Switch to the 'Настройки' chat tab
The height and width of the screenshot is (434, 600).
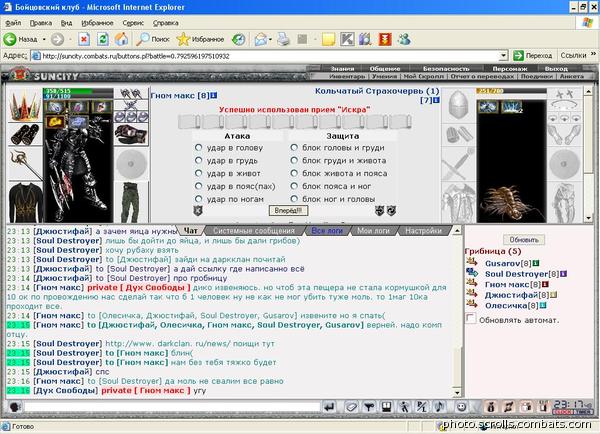(423, 231)
